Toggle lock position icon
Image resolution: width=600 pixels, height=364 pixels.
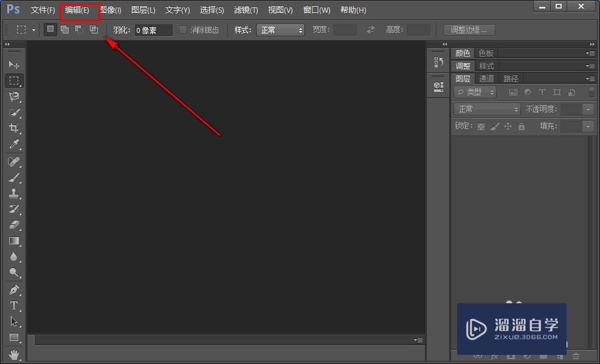tap(508, 126)
